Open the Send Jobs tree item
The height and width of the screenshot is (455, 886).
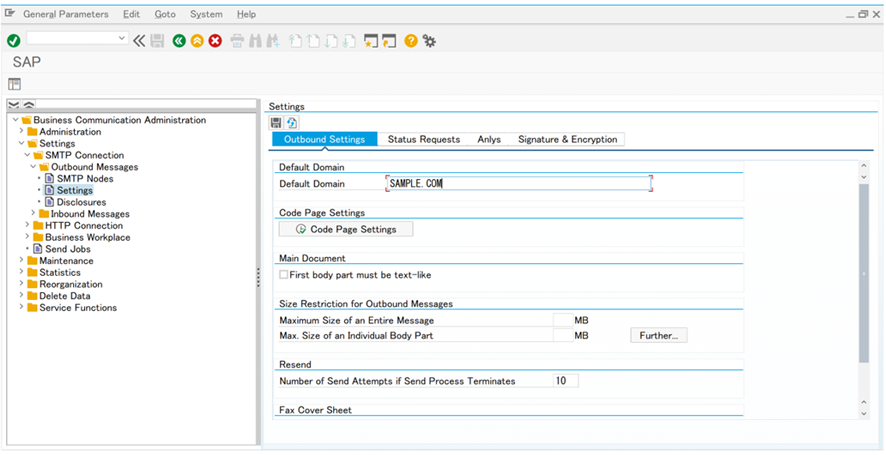click(x=68, y=249)
